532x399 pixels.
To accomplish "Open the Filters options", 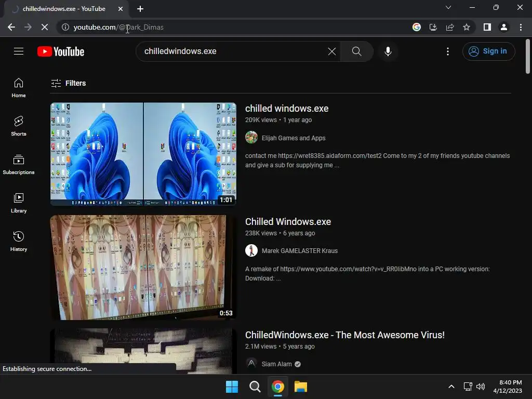I will [x=69, y=83].
